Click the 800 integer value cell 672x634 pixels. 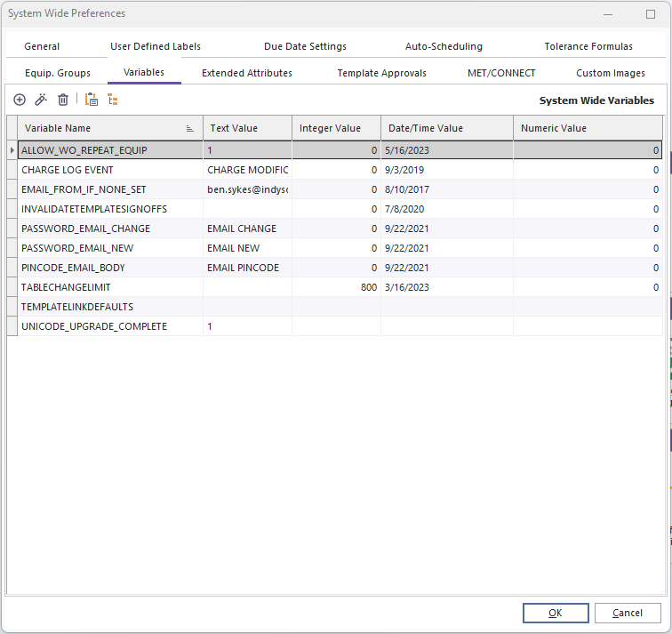(x=336, y=287)
